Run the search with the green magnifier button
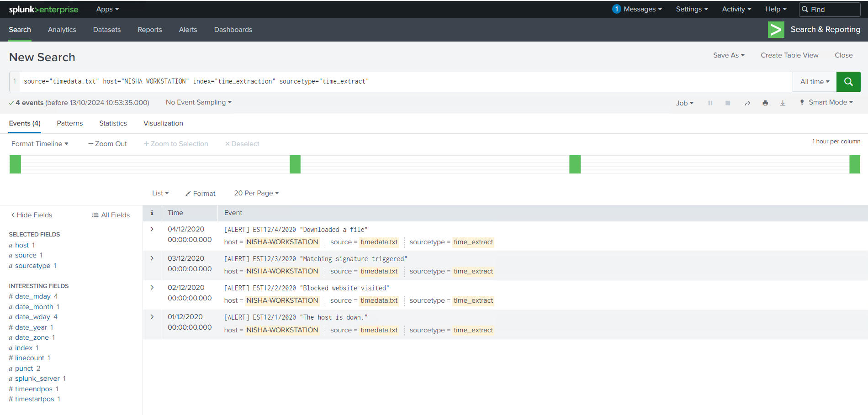The image size is (868, 415). pyautogui.click(x=848, y=82)
